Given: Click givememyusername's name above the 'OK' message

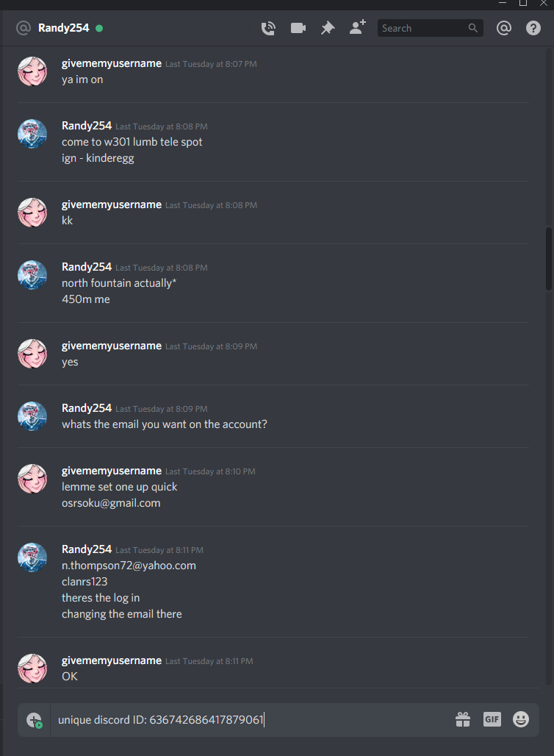Looking at the screenshot, I should [111, 660].
